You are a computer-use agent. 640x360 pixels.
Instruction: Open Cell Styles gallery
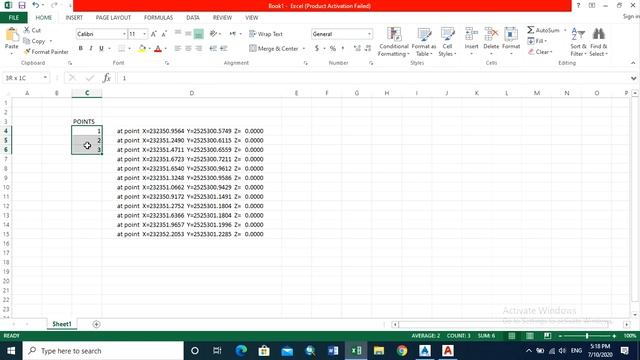tap(447, 42)
